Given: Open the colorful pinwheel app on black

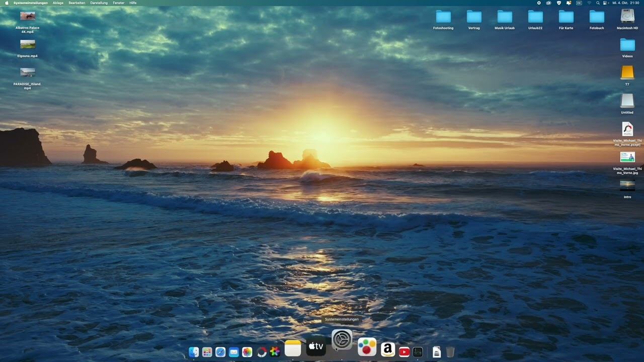Looking at the screenshot, I should (x=275, y=352).
